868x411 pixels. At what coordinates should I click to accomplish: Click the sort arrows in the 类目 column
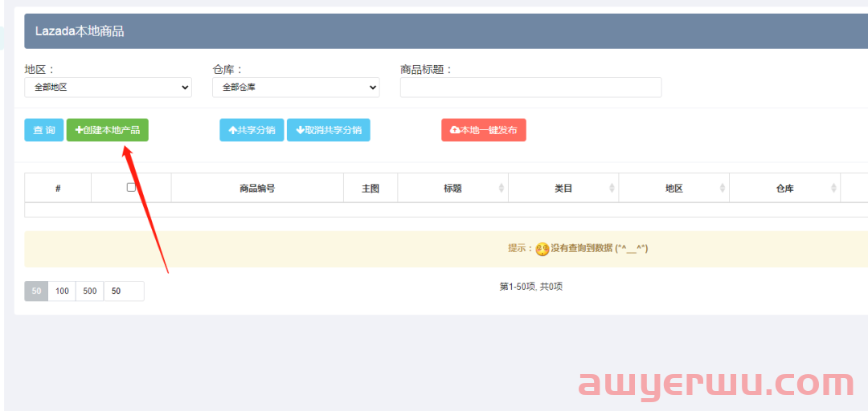(612, 189)
